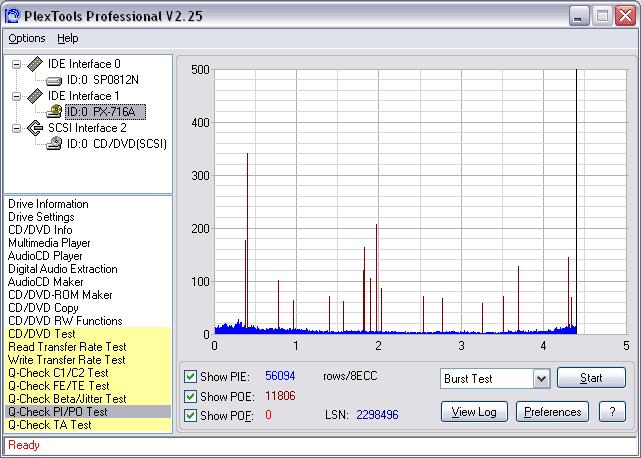The image size is (641, 458).
Task: Open the Burst Test dropdown arrow
Action: click(x=542, y=379)
